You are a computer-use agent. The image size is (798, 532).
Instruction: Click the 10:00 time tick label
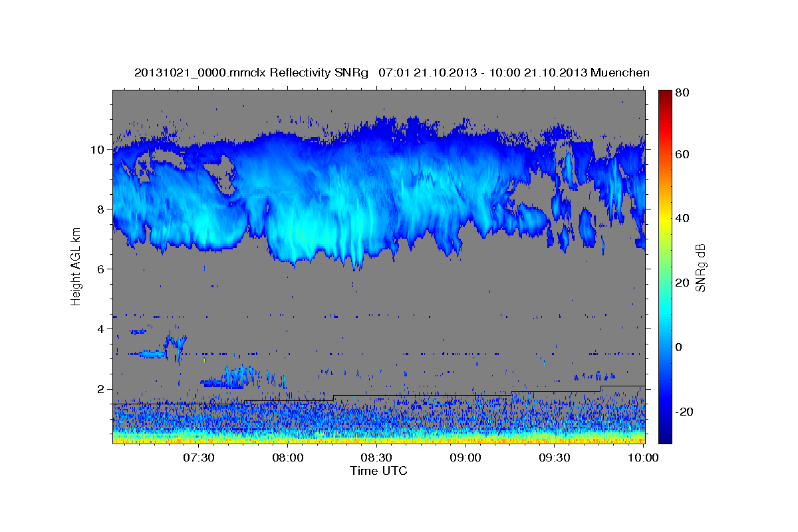pos(642,458)
